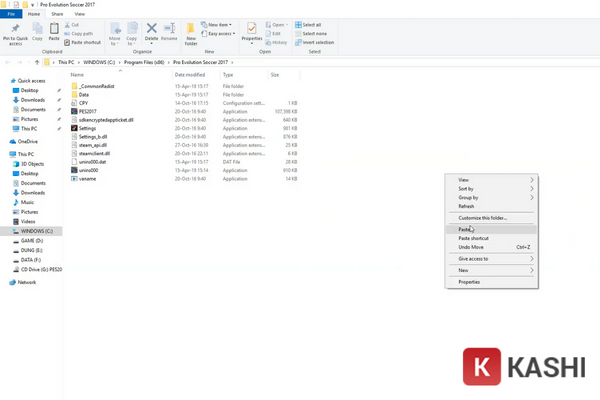The height and width of the screenshot is (400, 600).
Task: Open the Copy to dropdown
Action: click(132, 34)
